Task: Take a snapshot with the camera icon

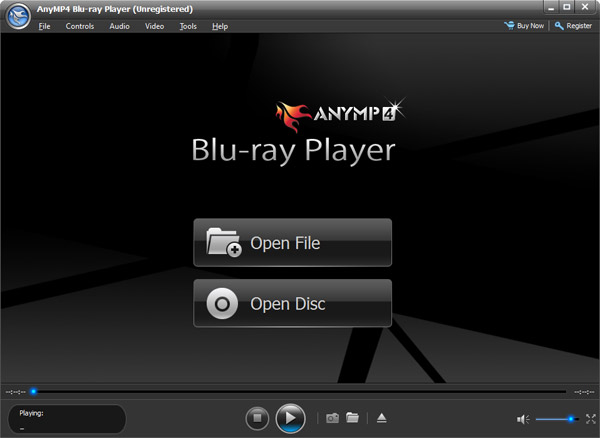Action: pos(332,418)
